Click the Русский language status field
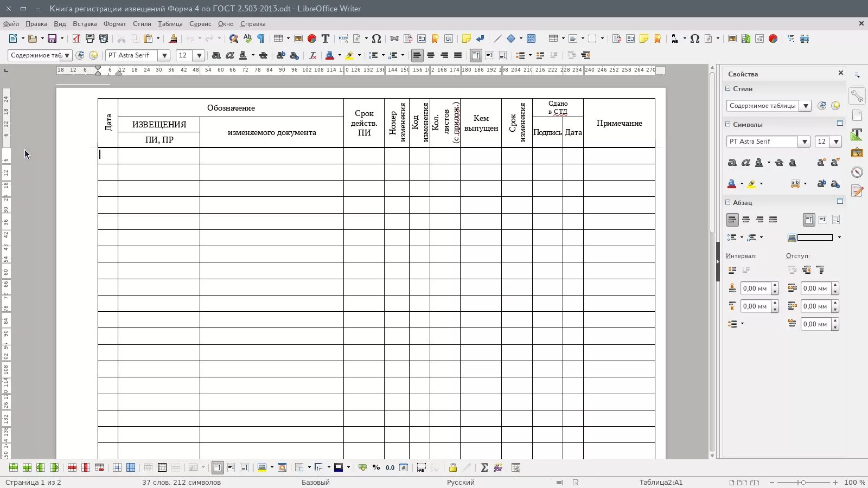 (x=461, y=482)
